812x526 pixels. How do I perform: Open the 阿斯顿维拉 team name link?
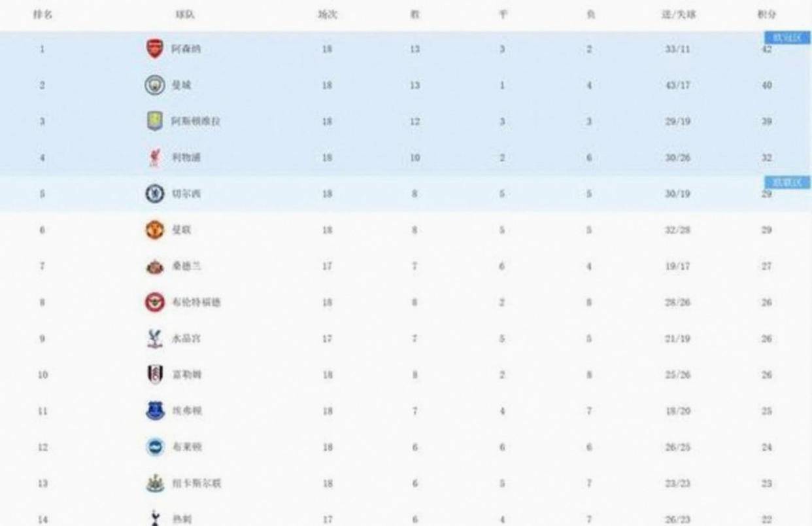coord(196,122)
